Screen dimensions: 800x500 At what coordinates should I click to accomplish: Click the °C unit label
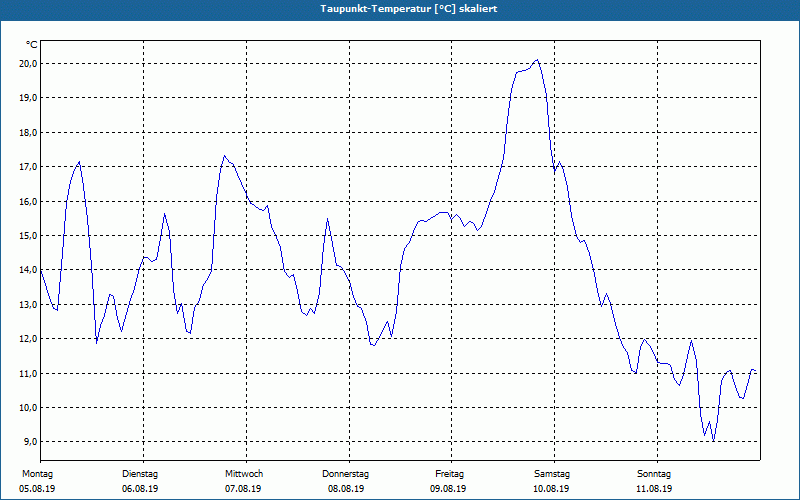32,45
